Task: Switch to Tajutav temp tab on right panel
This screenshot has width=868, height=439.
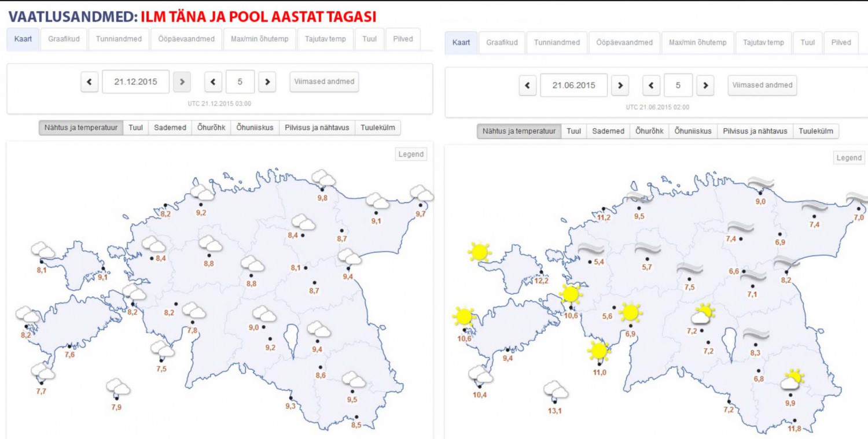Action: click(x=763, y=43)
